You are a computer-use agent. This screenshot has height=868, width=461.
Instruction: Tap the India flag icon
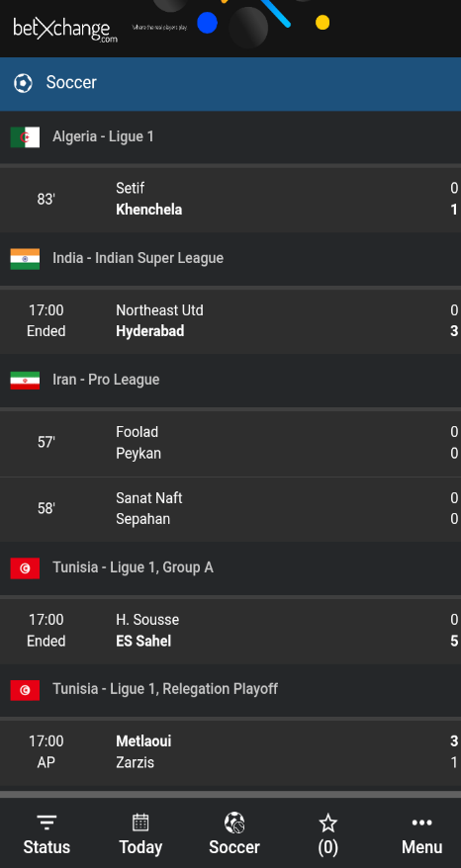[x=25, y=258]
